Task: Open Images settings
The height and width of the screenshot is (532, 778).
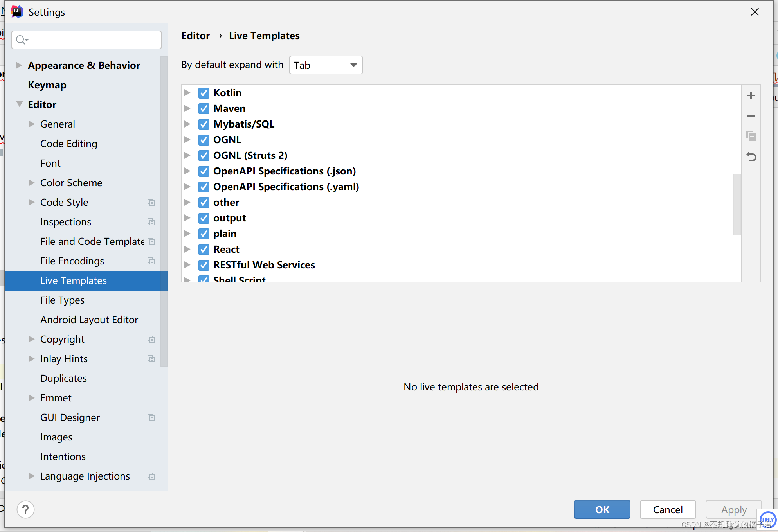Action: (56, 437)
